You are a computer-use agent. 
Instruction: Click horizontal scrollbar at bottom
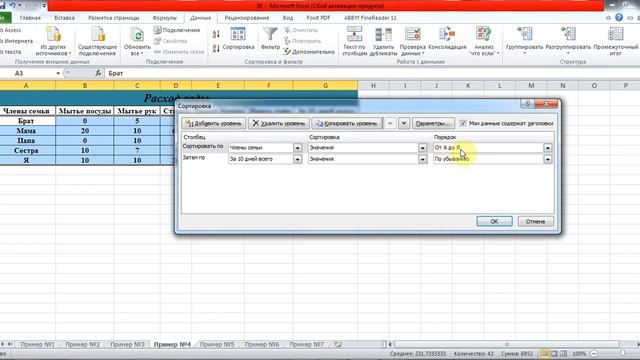click(507, 344)
